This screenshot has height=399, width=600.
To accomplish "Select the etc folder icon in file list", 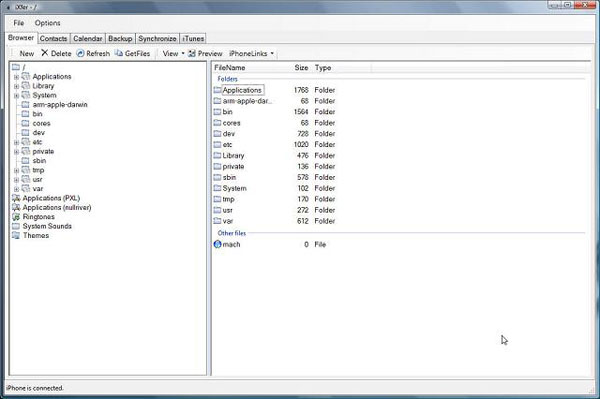I will click(x=217, y=145).
